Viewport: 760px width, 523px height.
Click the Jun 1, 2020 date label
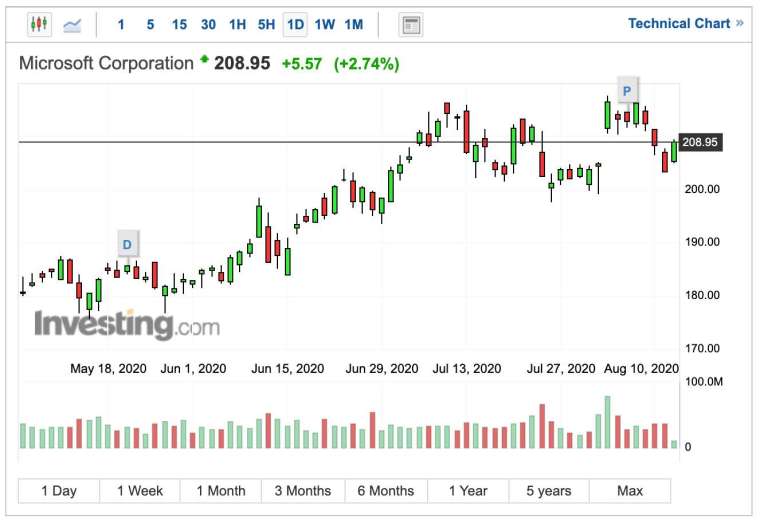click(x=193, y=369)
